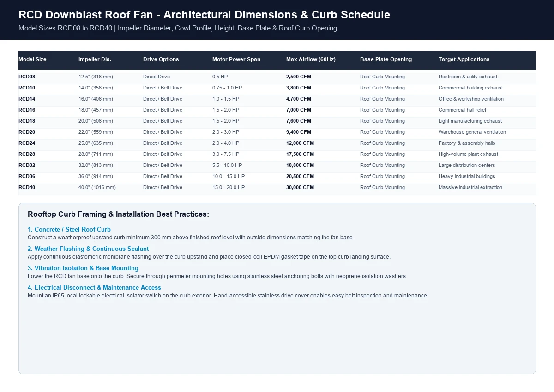Select the RCD08 model cell

[x=27, y=77]
